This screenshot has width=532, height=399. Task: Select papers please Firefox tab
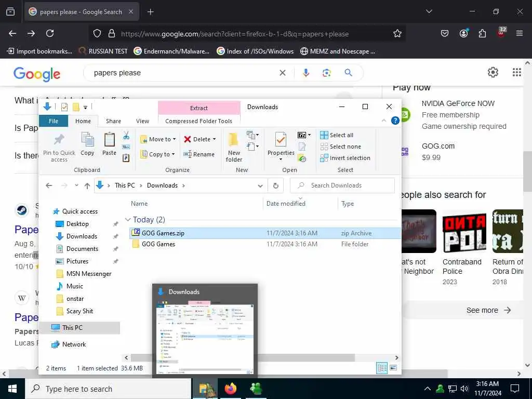coord(81,12)
